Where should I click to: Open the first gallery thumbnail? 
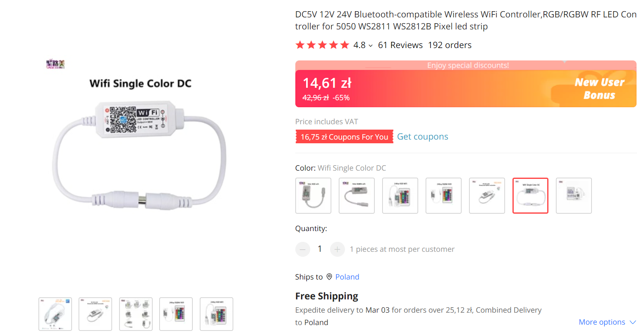point(55,314)
